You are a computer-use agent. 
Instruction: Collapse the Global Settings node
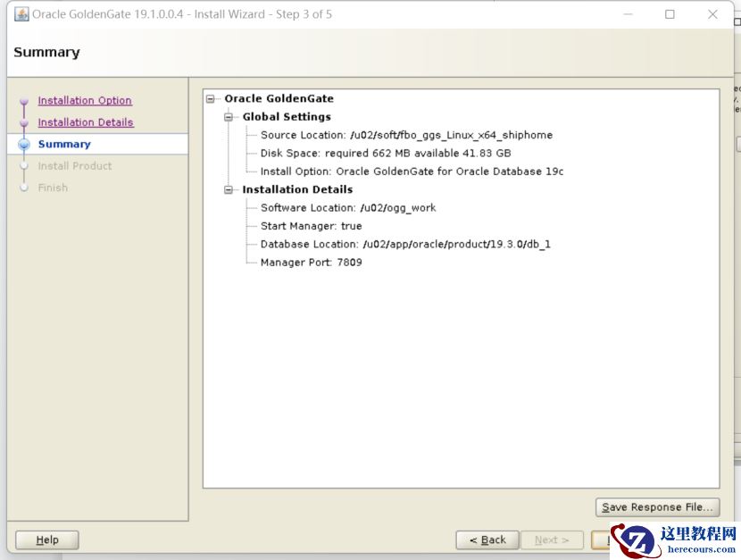[229, 117]
